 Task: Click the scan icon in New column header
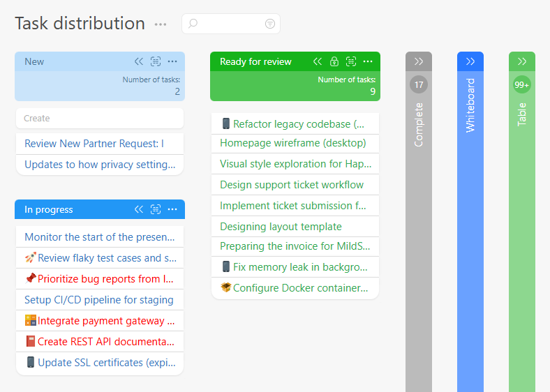156,61
